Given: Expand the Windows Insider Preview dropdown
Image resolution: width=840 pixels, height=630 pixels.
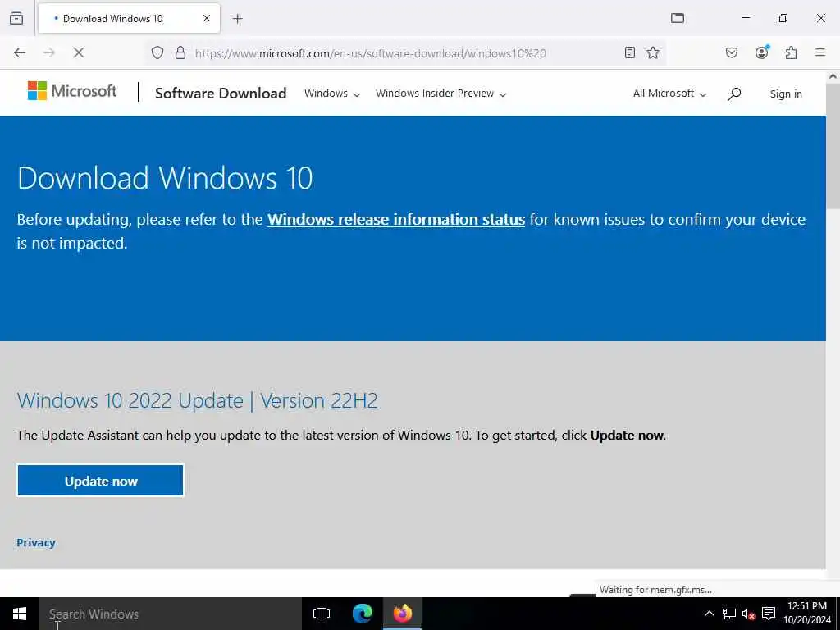Looking at the screenshot, I should pyautogui.click(x=441, y=94).
